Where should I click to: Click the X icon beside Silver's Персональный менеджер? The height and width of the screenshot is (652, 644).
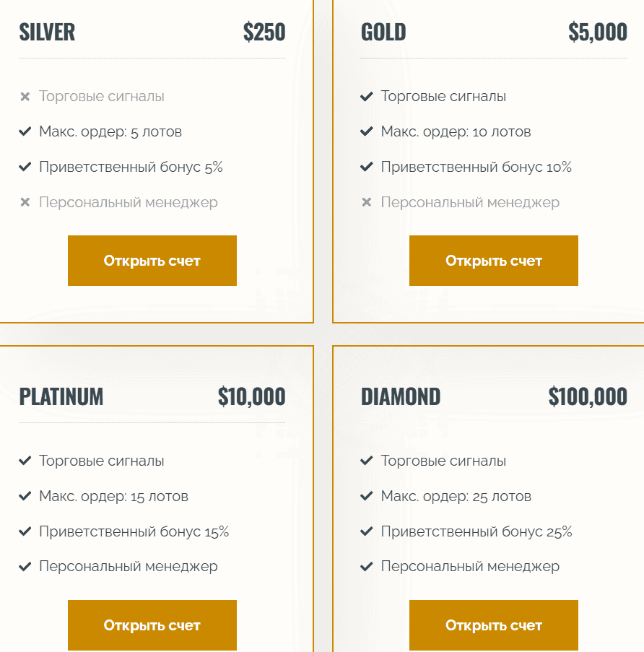pos(25,203)
